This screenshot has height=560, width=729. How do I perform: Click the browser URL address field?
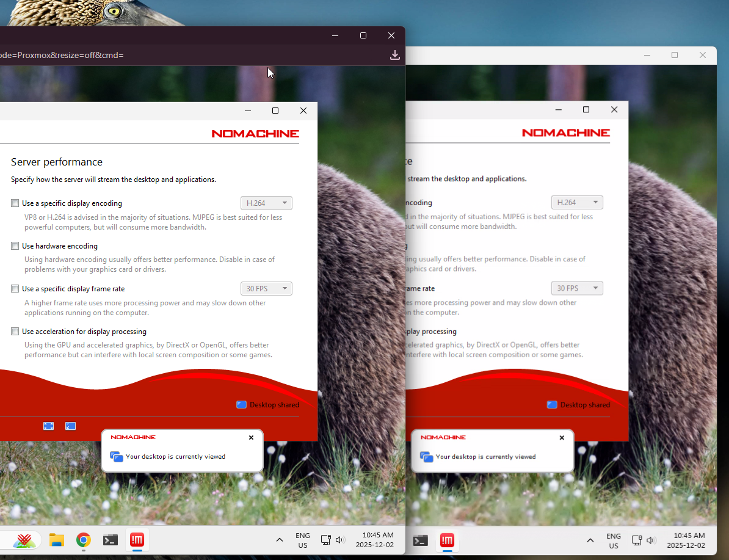point(183,55)
